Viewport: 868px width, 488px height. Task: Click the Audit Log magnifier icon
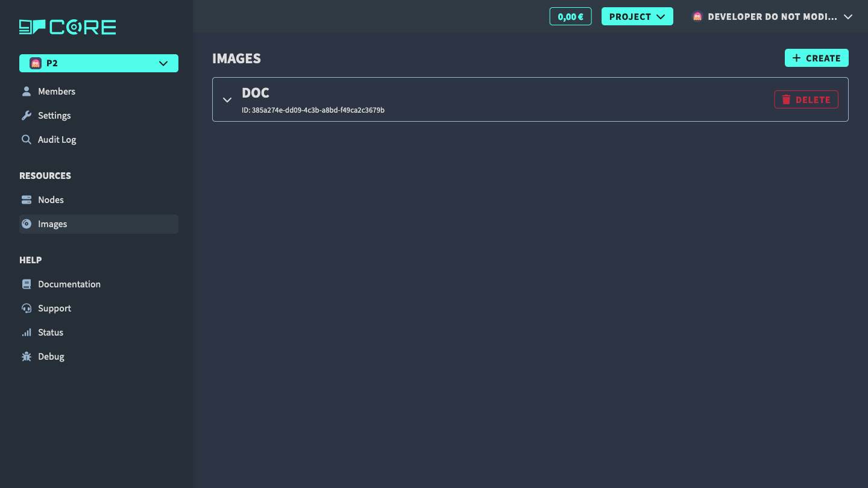27,140
